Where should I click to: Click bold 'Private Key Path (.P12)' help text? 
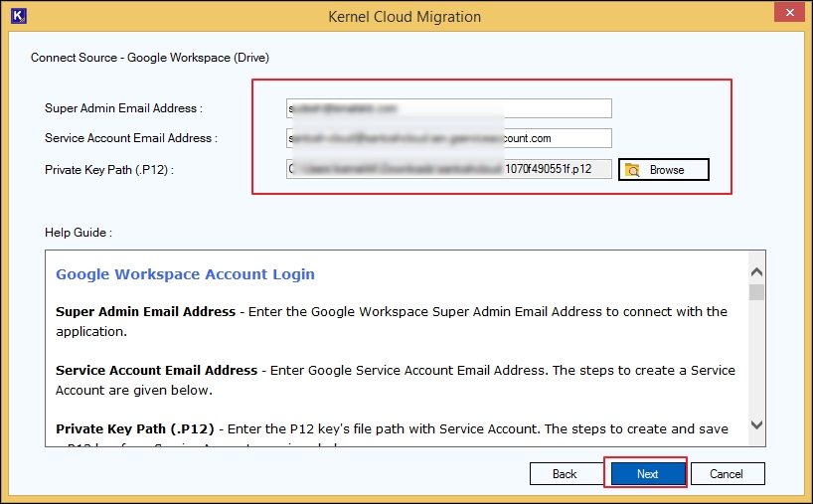135,429
